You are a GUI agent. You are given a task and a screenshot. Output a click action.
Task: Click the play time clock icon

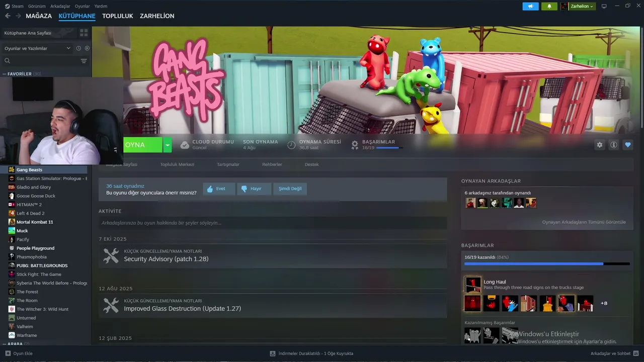[291, 145]
